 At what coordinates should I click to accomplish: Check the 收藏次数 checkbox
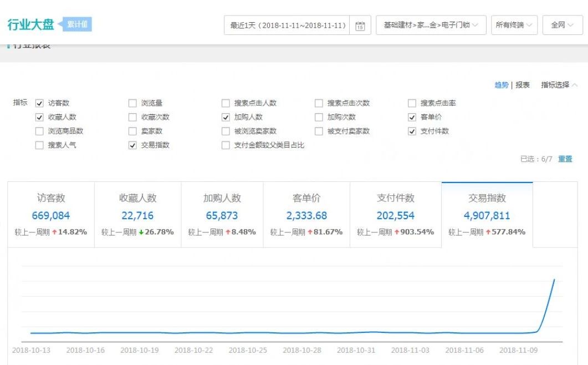pyautogui.click(x=132, y=117)
